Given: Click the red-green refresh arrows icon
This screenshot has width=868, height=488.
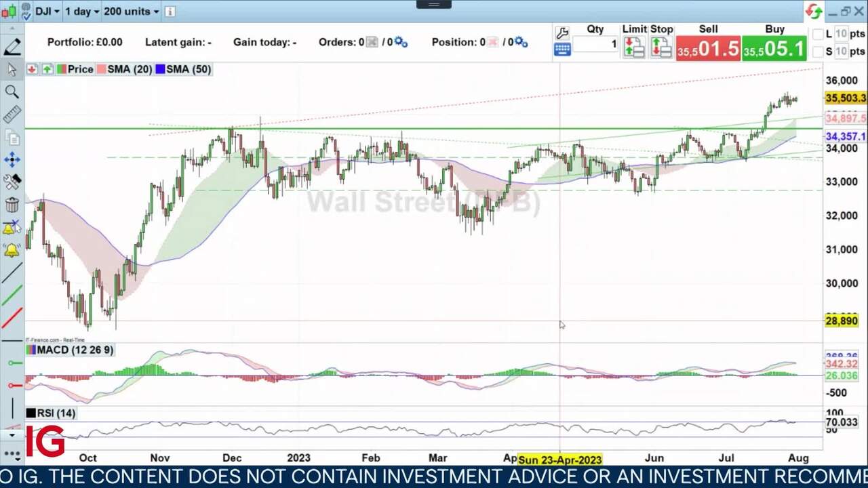Looking at the screenshot, I should click(814, 12).
